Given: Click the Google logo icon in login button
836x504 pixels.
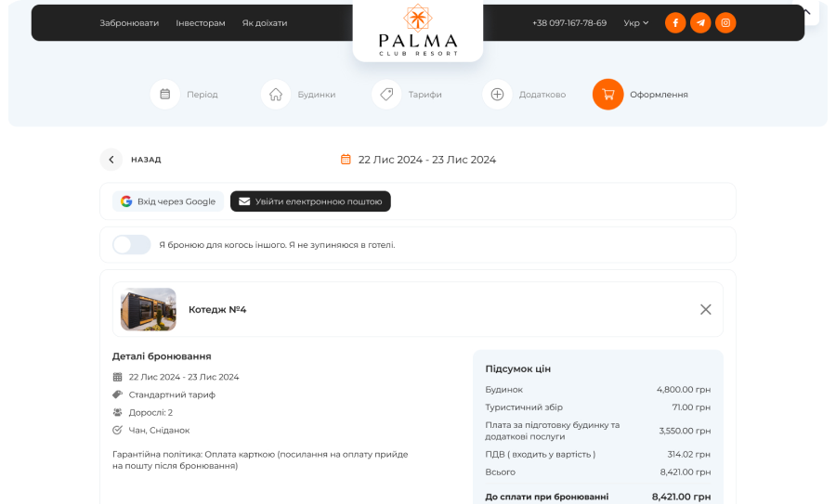Looking at the screenshot, I should (125, 201).
